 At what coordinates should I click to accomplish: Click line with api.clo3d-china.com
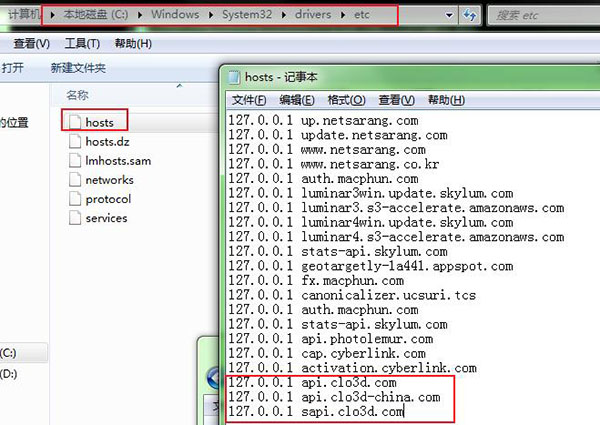point(334,397)
